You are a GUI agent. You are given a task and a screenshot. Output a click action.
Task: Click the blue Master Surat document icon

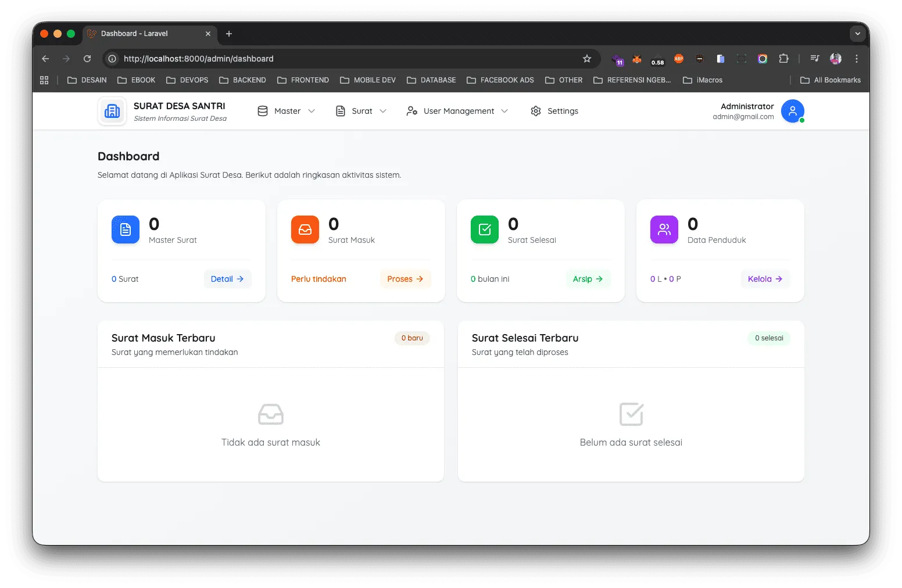pos(126,230)
